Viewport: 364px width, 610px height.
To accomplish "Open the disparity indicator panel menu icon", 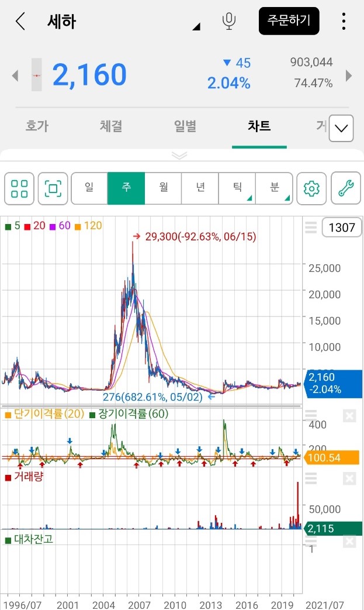I will (311, 415).
